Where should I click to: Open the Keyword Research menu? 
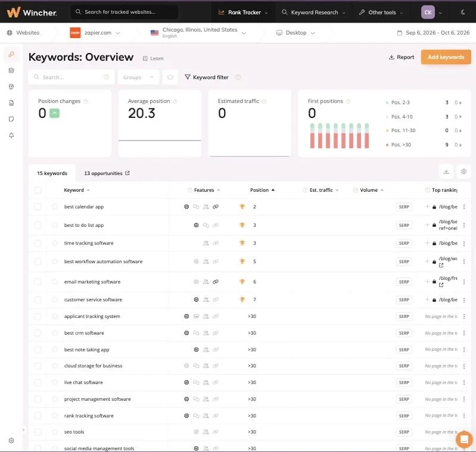coord(313,12)
